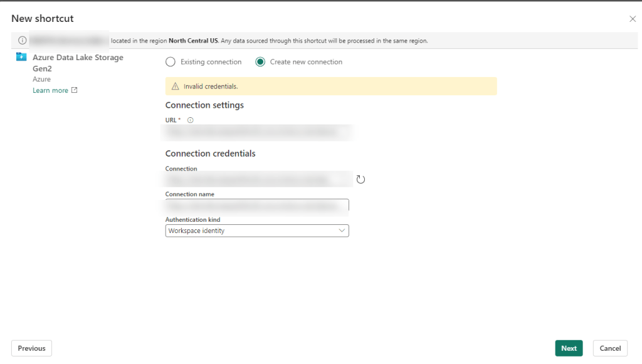Open the Connection selection field
Viewport: 642px width, 364px height.
click(257, 179)
